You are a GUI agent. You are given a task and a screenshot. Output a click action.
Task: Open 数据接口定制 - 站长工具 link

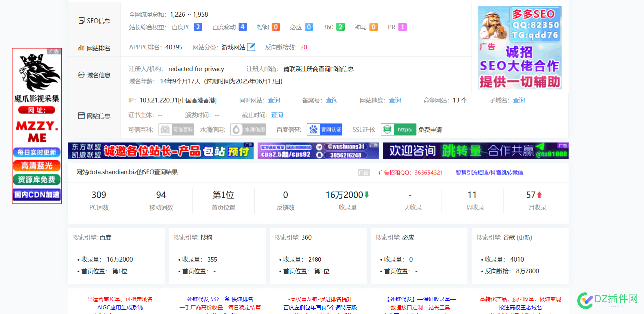[420, 307]
